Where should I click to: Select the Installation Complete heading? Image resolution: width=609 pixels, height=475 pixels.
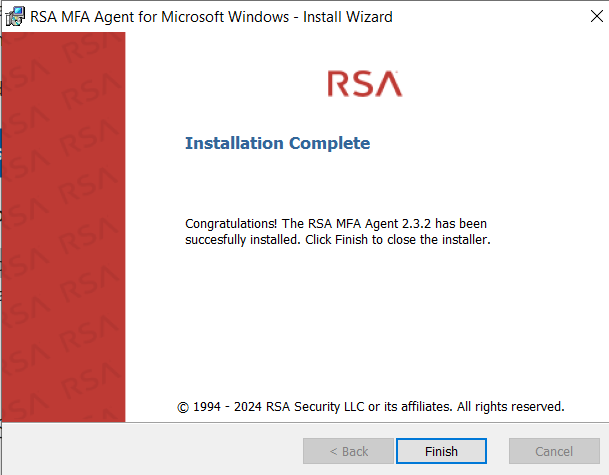coord(277,143)
